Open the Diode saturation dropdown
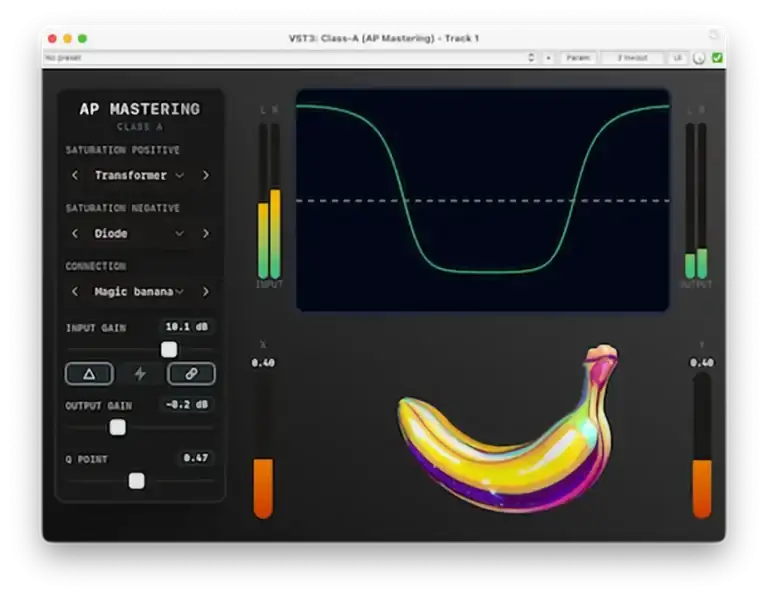 139,234
